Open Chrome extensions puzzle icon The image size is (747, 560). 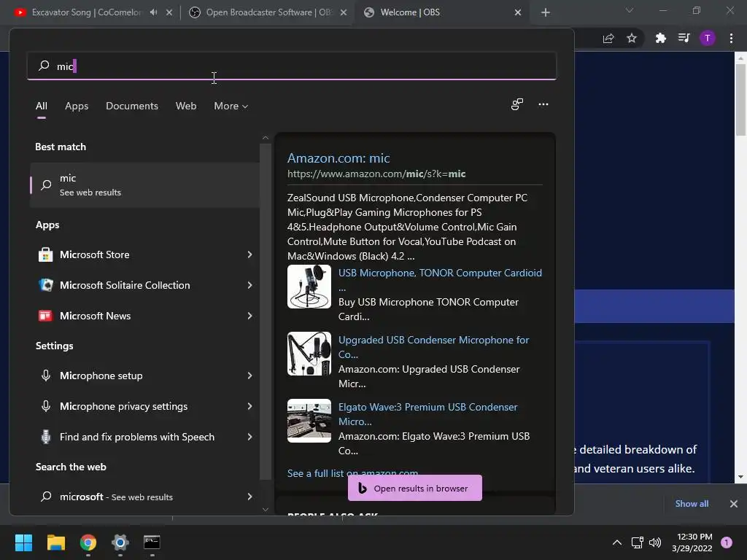click(x=660, y=38)
